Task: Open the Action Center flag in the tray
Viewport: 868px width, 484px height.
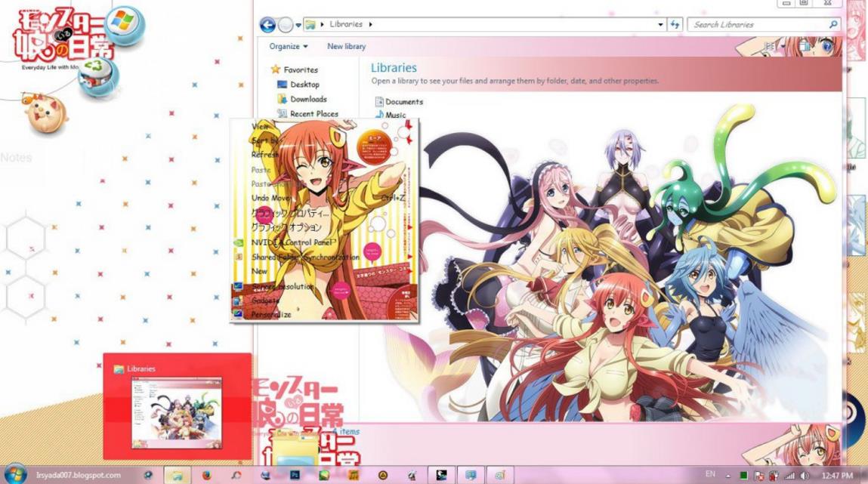Action: coord(759,476)
